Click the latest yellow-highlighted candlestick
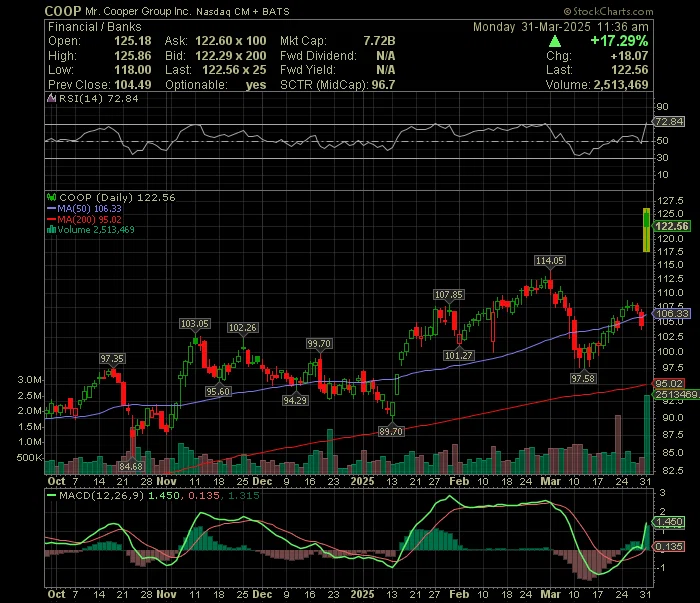 (x=646, y=229)
